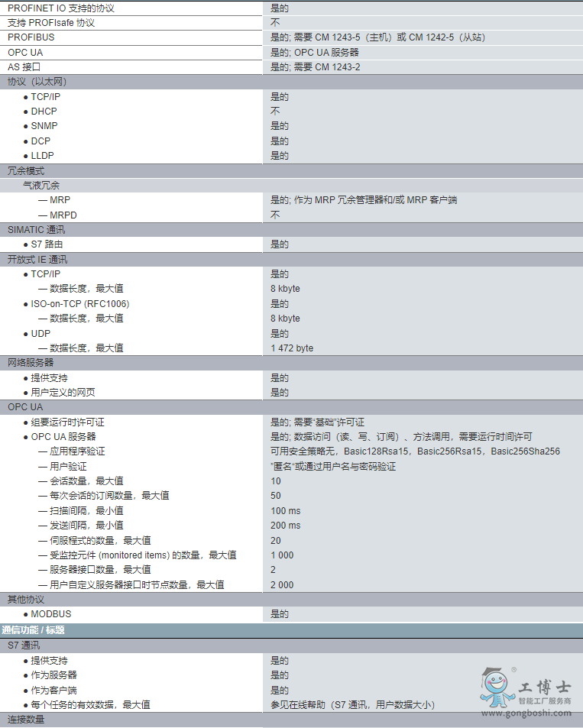The height and width of the screenshot is (728, 583).
Task: Click the '每次会话的订阅数量' row label
Action: tap(104, 496)
